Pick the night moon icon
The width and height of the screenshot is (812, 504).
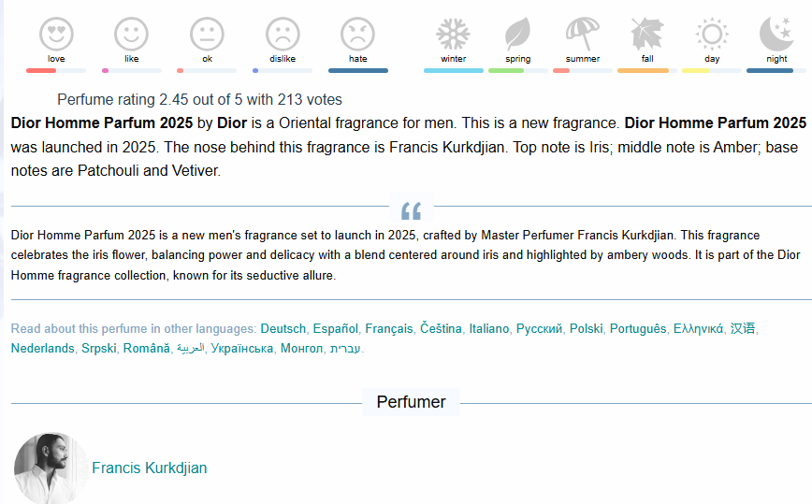coord(776,34)
